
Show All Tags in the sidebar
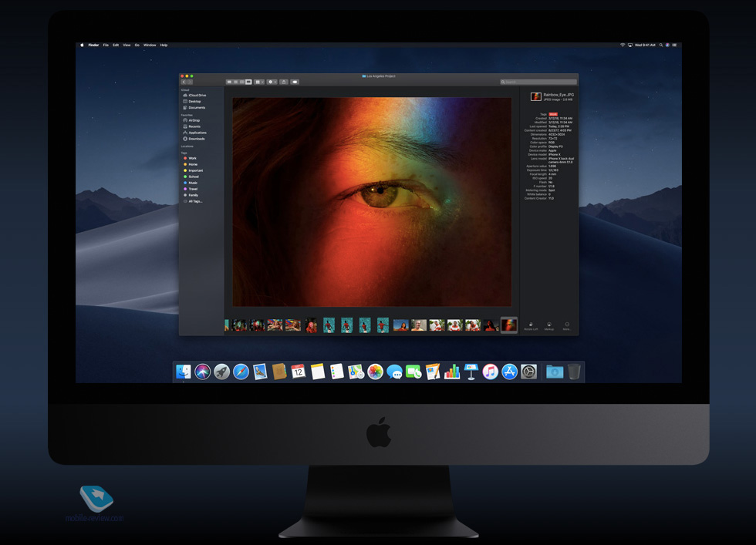[x=195, y=201]
